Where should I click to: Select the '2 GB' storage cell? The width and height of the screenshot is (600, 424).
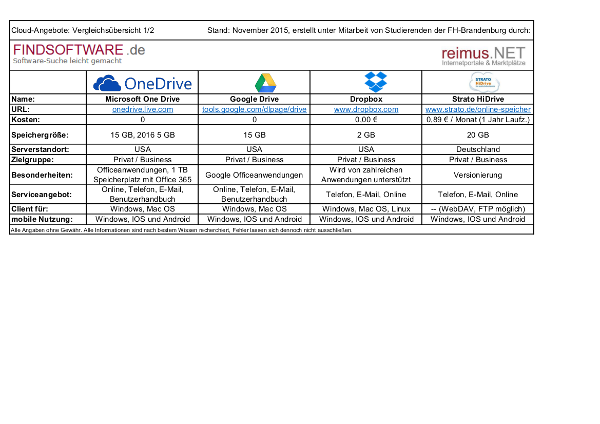tap(366, 135)
